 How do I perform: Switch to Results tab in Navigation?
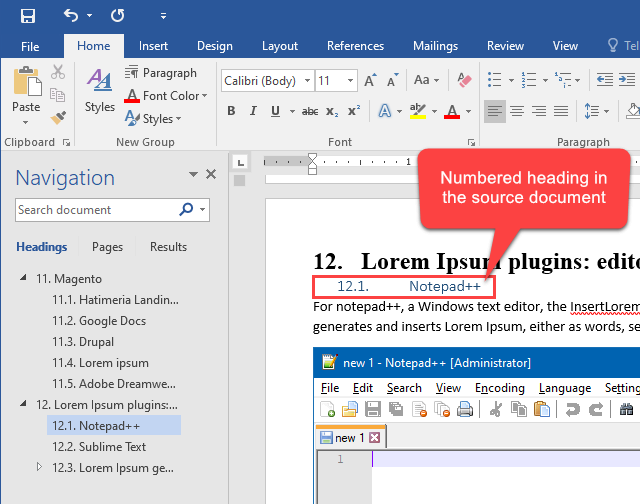pos(168,247)
